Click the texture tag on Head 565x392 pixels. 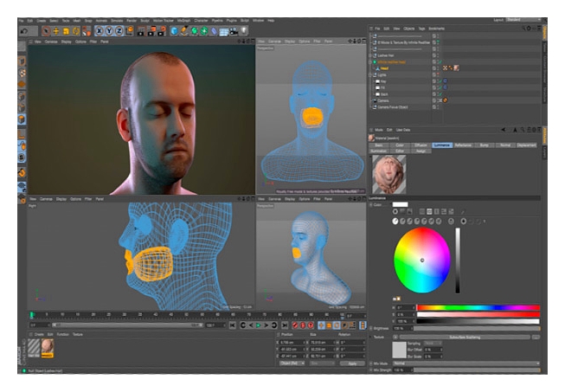[x=457, y=68]
